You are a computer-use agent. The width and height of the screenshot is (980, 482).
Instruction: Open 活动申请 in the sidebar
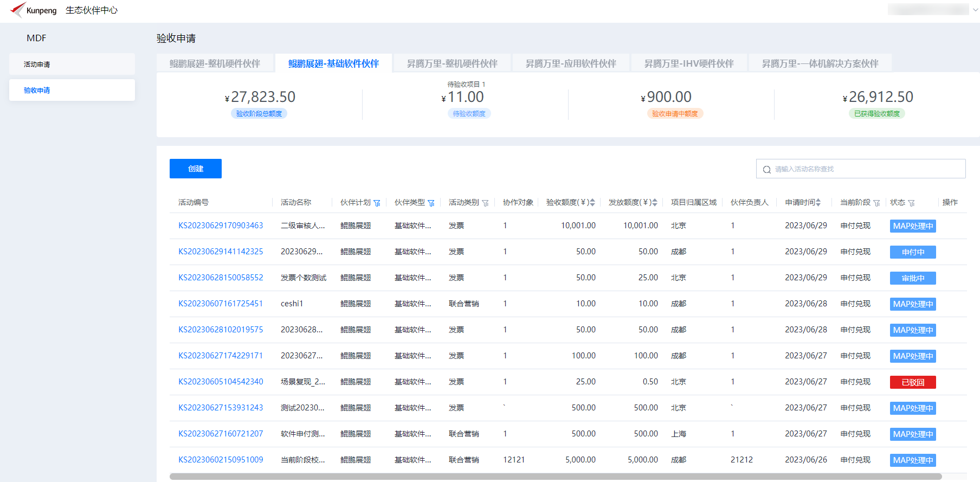(72, 64)
